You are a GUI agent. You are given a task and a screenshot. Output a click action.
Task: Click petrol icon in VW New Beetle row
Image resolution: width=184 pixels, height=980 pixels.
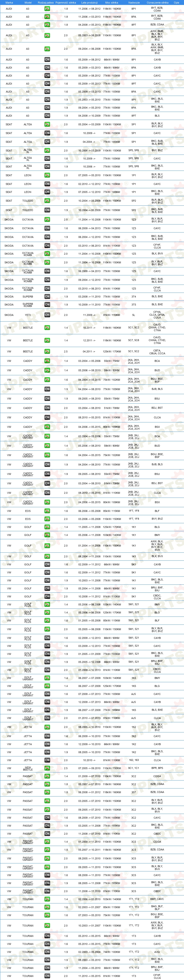47,768
